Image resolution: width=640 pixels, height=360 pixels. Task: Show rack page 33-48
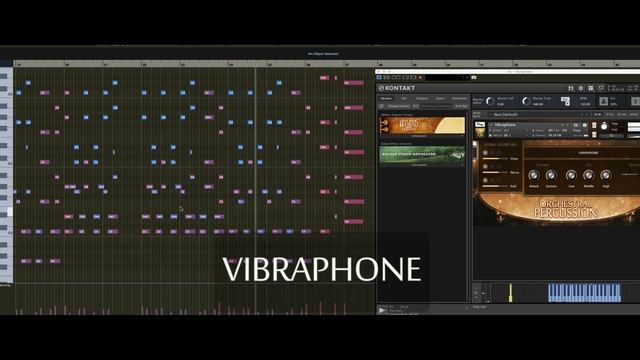pyautogui.click(x=622, y=115)
